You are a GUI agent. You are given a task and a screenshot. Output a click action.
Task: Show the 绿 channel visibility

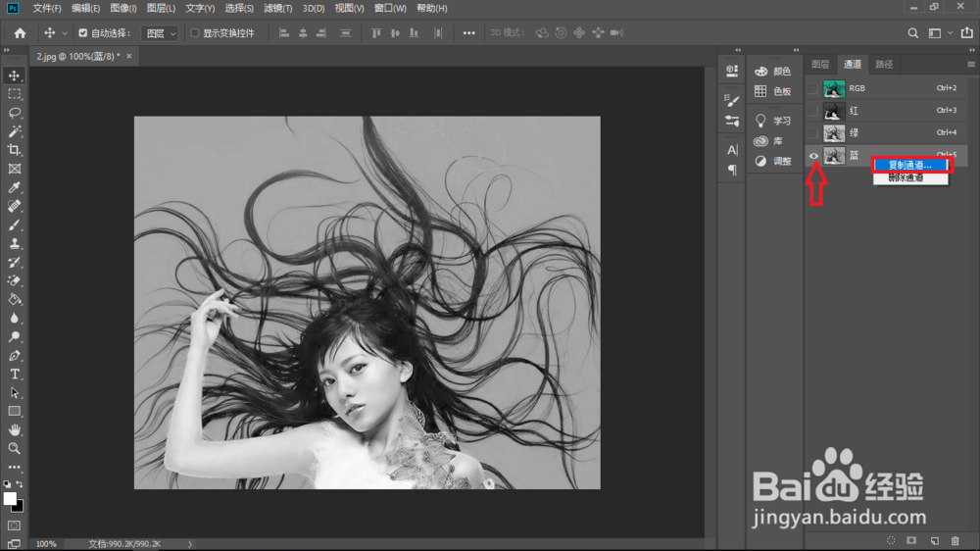click(x=813, y=133)
